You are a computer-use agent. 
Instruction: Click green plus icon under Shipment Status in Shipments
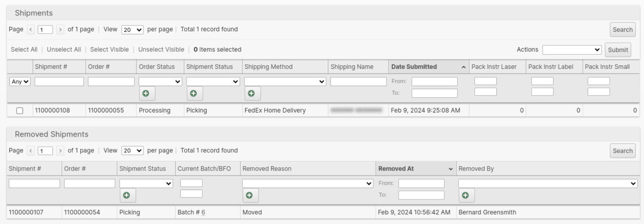point(193,93)
